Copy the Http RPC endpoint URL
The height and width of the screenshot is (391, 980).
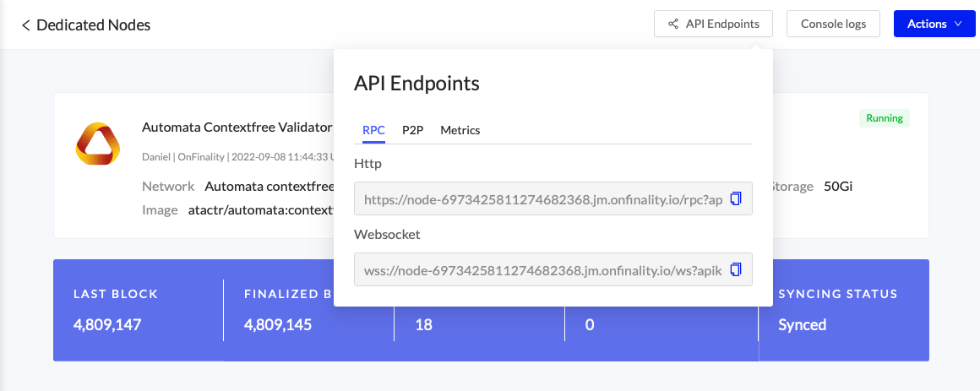point(735,198)
